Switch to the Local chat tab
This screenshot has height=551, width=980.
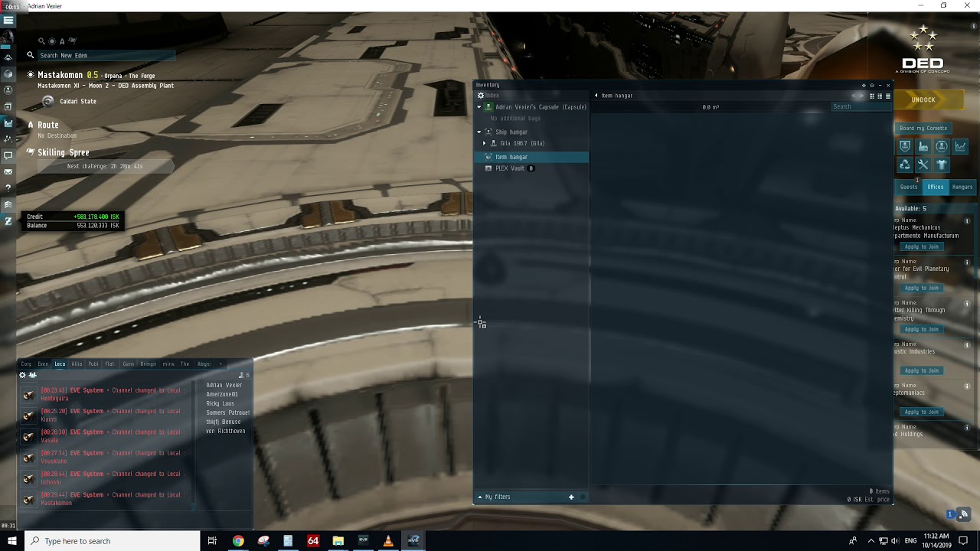pyautogui.click(x=60, y=364)
